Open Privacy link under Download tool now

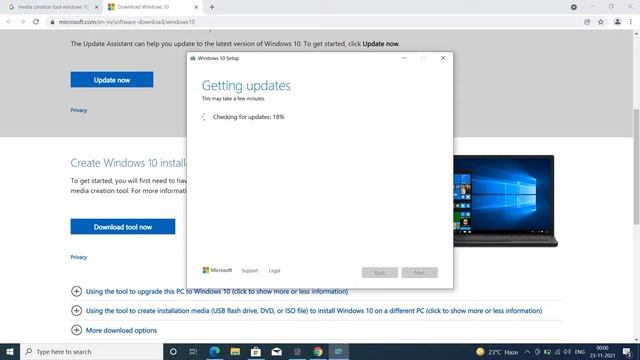click(x=79, y=257)
